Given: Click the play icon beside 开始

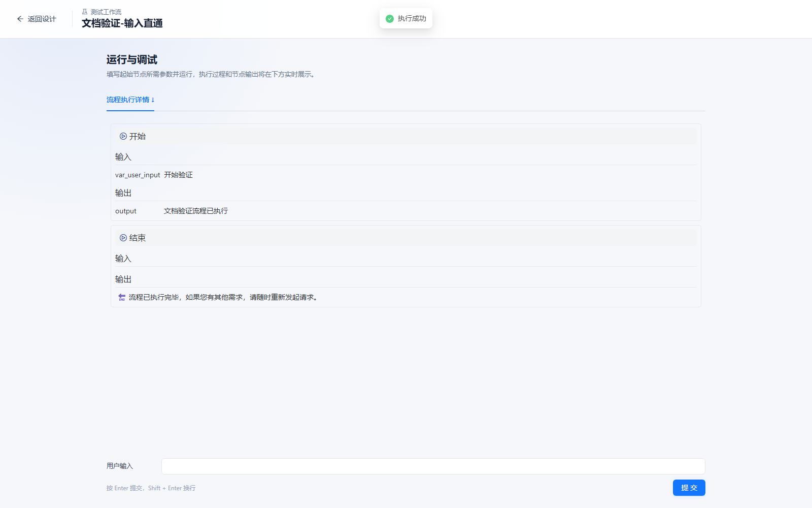Looking at the screenshot, I should point(123,136).
